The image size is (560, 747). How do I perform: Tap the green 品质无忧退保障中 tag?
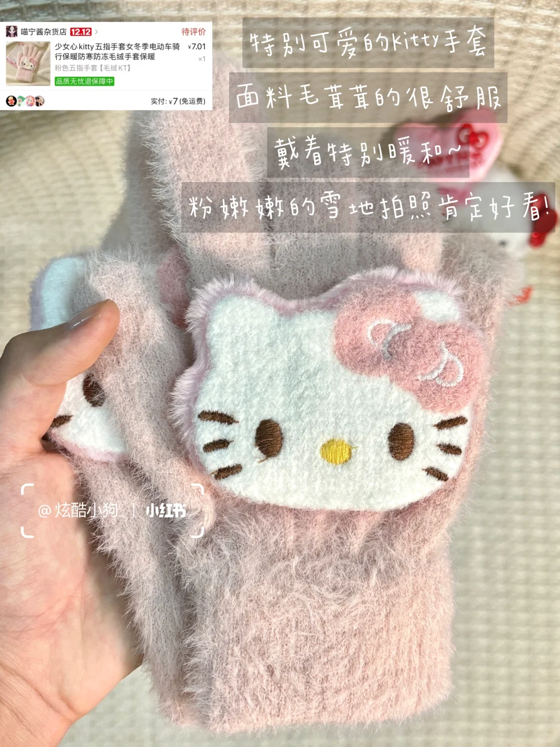(85, 81)
